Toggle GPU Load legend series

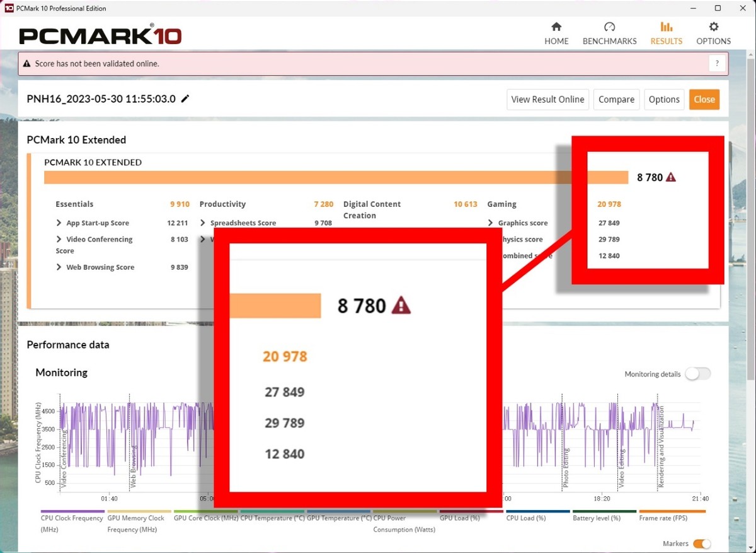click(471, 516)
